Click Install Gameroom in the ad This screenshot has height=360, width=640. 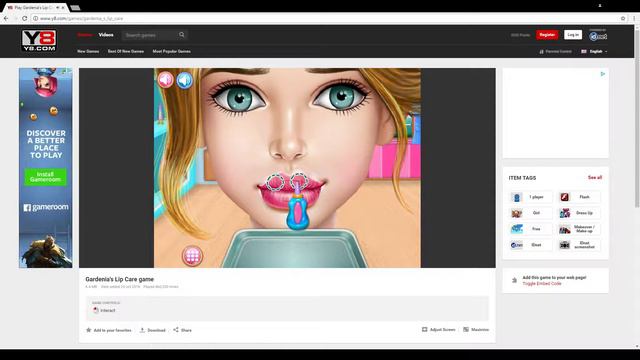(x=45, y=177)
